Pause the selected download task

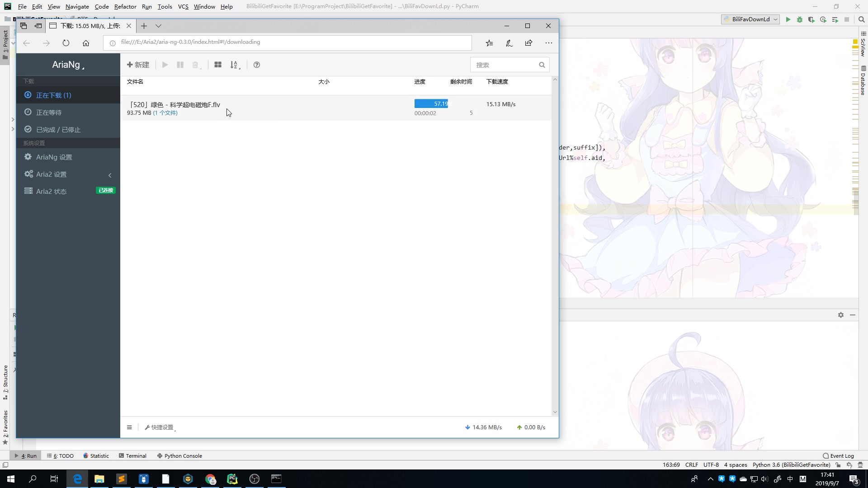pos(180,65)
